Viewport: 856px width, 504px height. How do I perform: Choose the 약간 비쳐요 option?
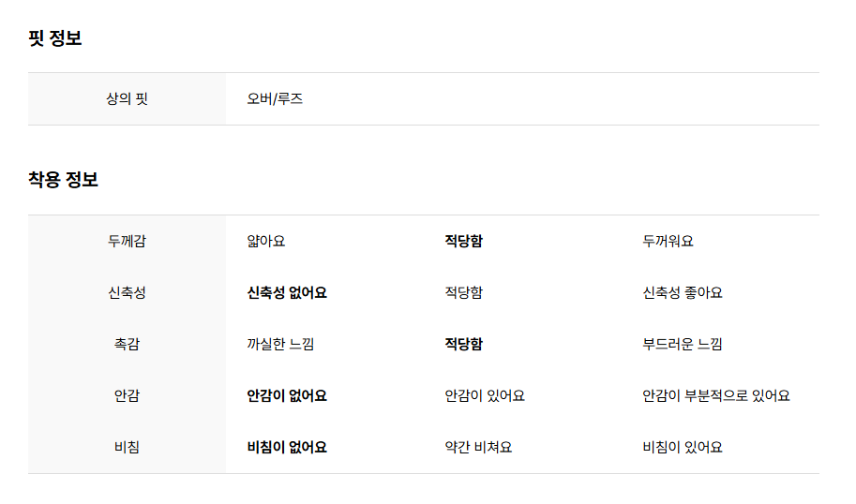[478, 447]
